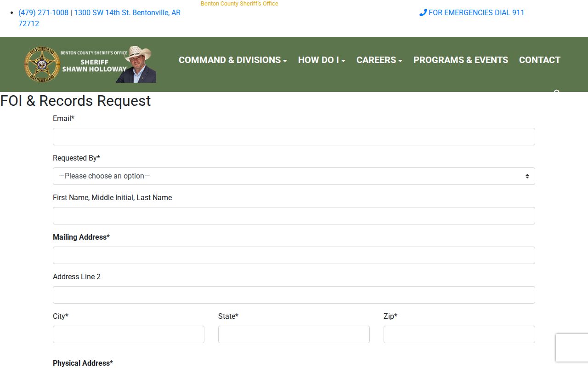Image resolution: width=588 pixels, height=368 pixels.
Task: Click the "Address Line 2" label
Action: (x=77, y=276)
